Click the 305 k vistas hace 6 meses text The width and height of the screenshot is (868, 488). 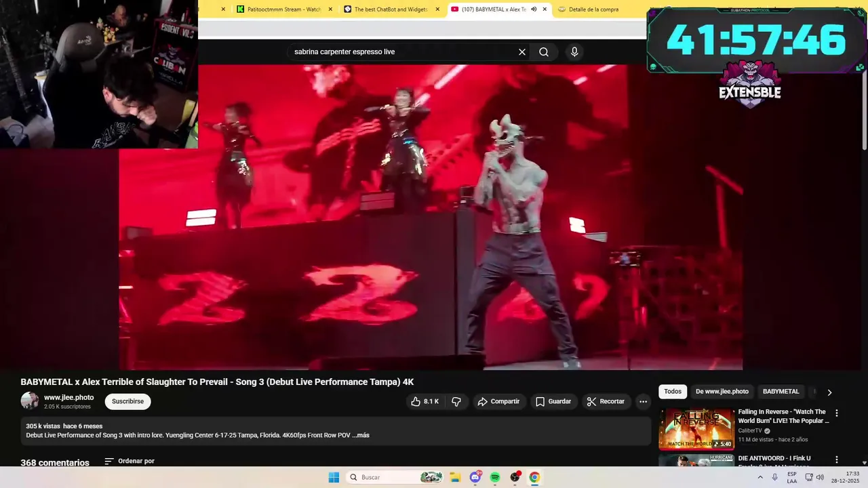[x=64, y=426]
